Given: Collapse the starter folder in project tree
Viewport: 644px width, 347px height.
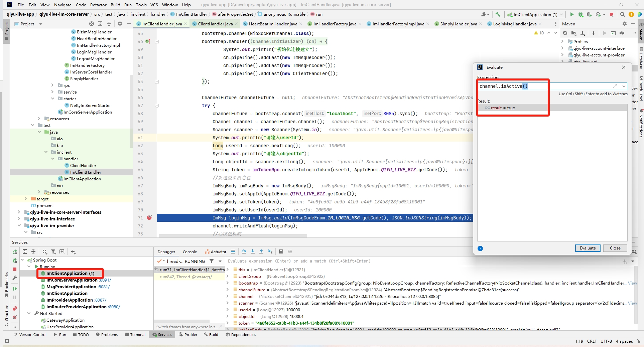Looking at the screenshot, I should (x=52, y=99).
